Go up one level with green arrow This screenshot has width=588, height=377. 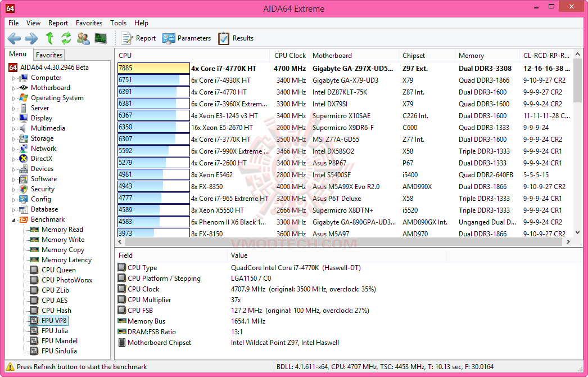pyautogui.click(x=49, y=38)
